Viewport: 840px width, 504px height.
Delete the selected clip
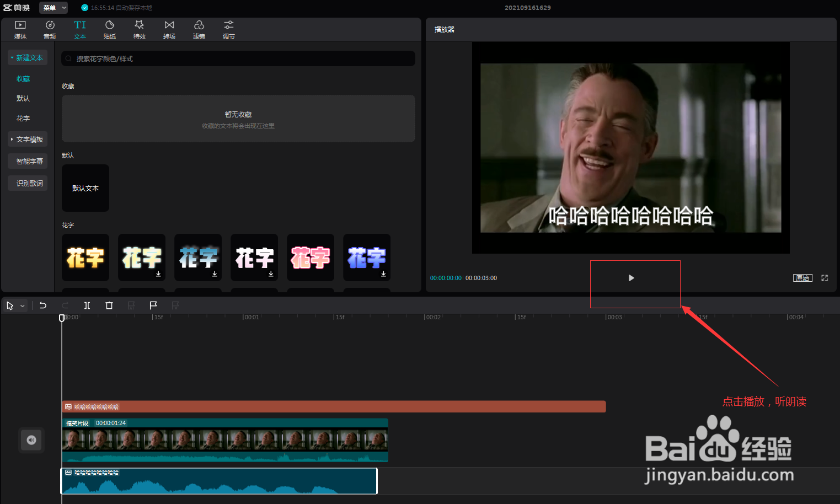pyautogui.click(x=109, y=305)
